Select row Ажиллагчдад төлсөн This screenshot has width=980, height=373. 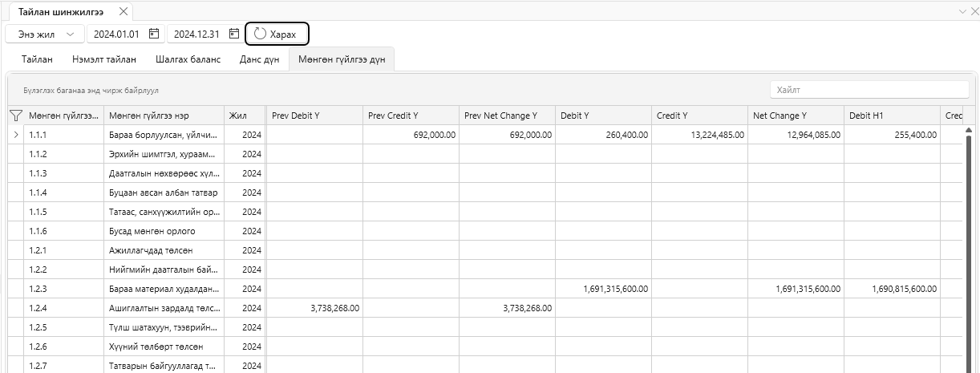click(x=164, y=250)
